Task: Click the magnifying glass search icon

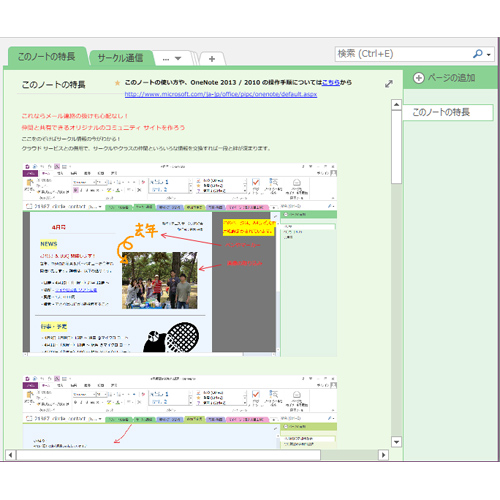Action: tap(478, 53)
